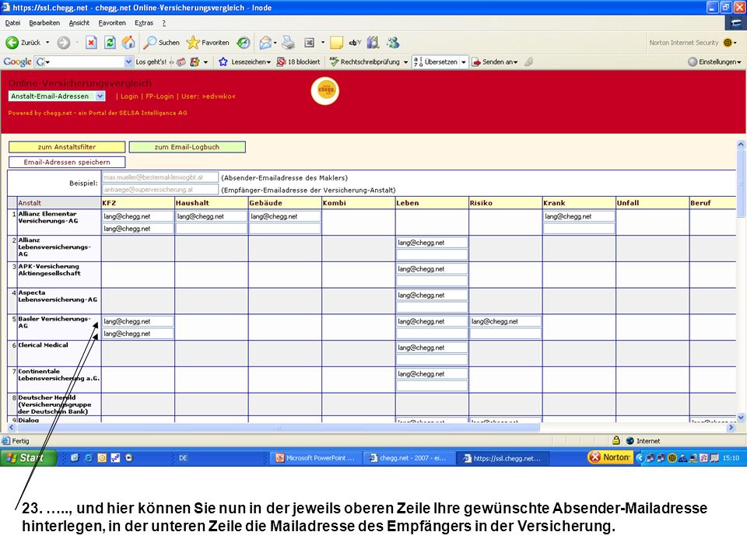Viewport: 747px width, 560px height.
Task: Click Senden an toolbar button
Action: pos(495,62)
